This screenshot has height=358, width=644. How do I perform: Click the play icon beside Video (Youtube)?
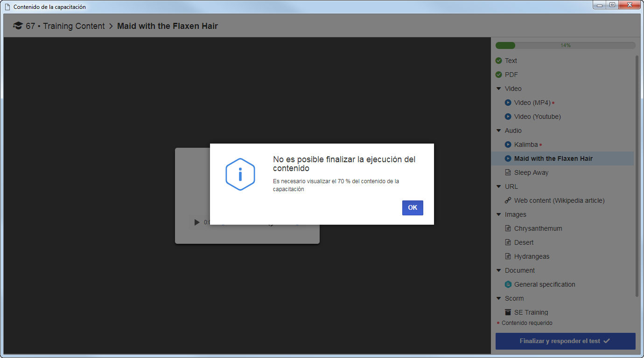tap(508, 117)
